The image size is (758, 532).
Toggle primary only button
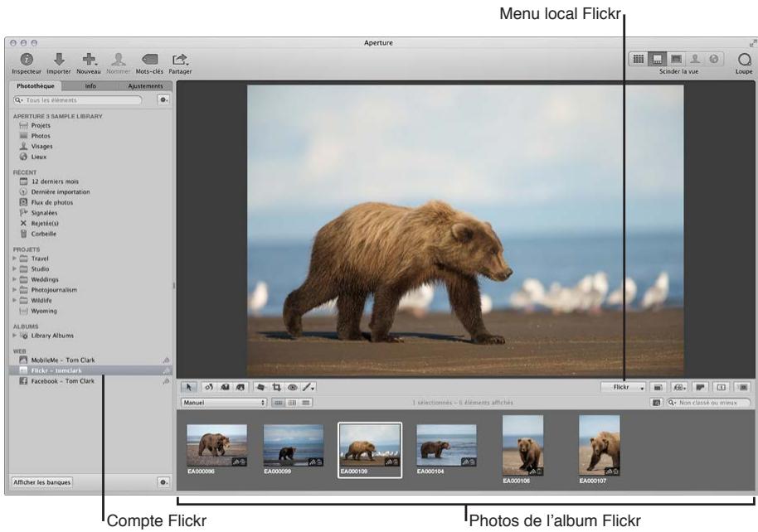click(722, 388)
